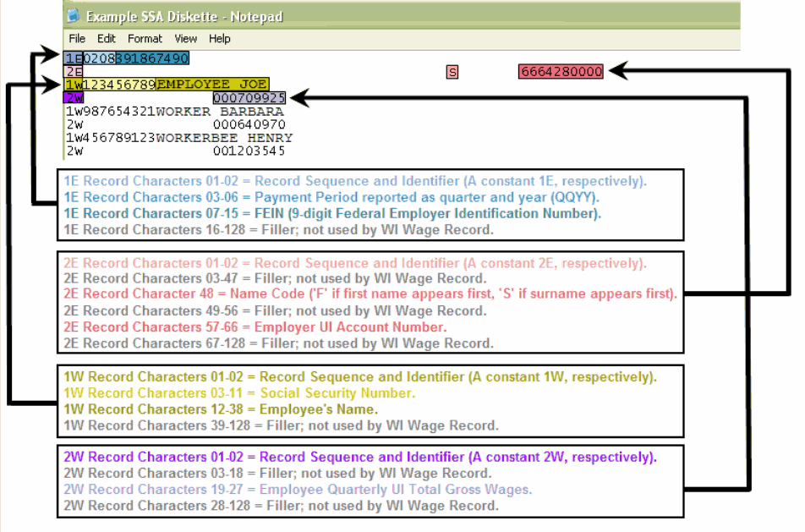
Task: Click the Notepad icon in the title bar
Action: pos(75,16)
